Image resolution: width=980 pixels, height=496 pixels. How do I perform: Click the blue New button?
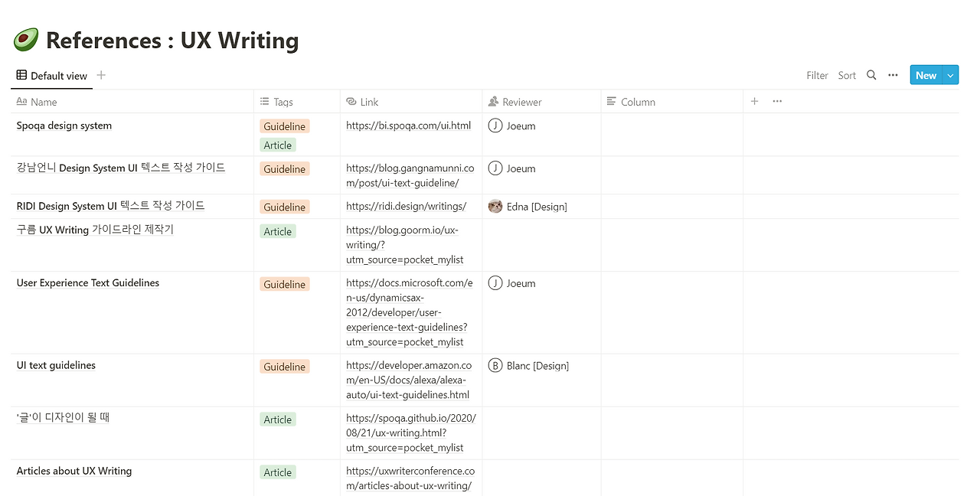[x=926, y=75]
